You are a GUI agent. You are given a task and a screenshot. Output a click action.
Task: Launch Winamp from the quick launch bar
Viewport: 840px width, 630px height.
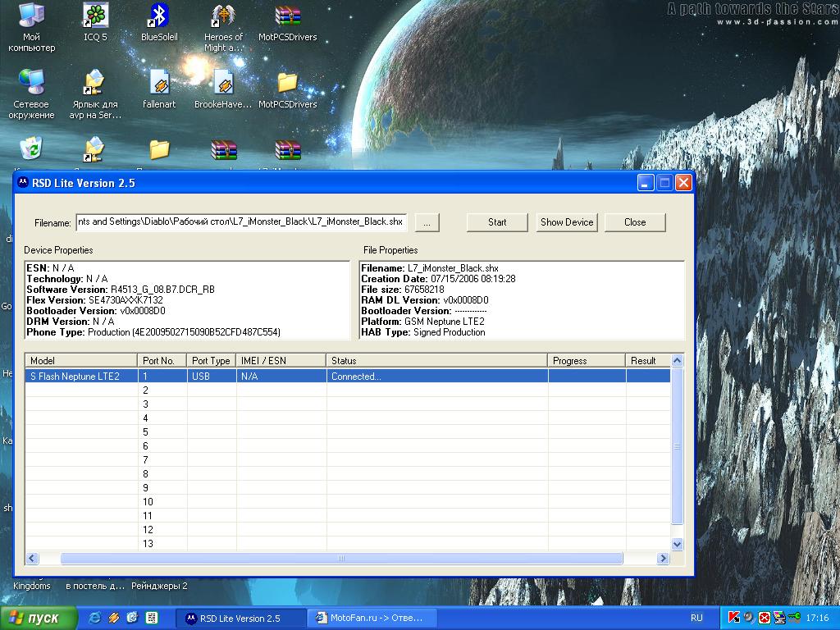(x=113, y=618)
